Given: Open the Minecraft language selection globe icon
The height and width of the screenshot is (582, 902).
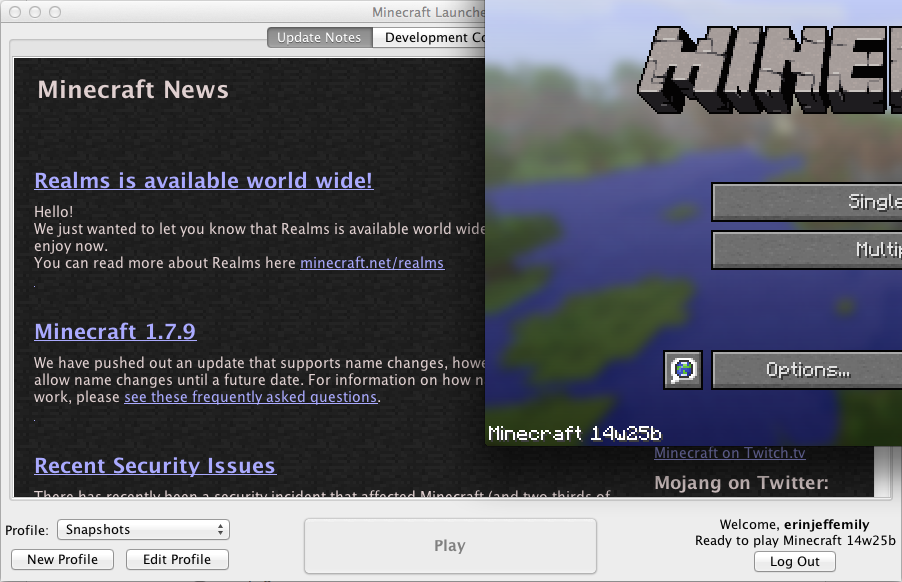Looking at the screenshot, I should (683, 370).
